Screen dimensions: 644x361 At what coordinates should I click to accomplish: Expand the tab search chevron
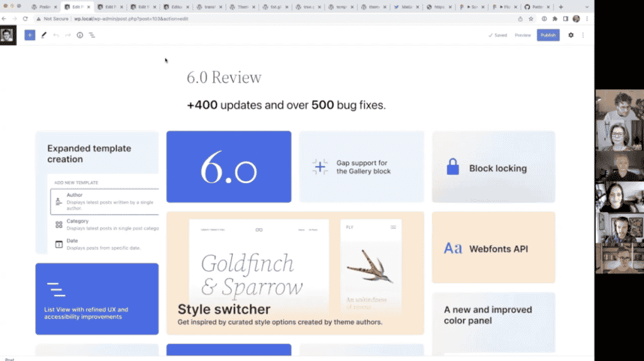(587, 7)
